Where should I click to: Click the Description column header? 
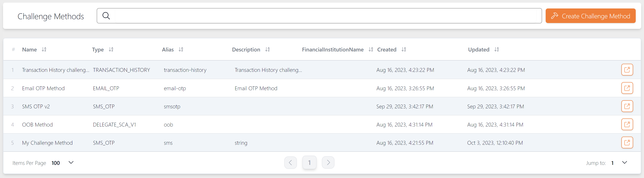pyautogui.click(x=246, y=49)
